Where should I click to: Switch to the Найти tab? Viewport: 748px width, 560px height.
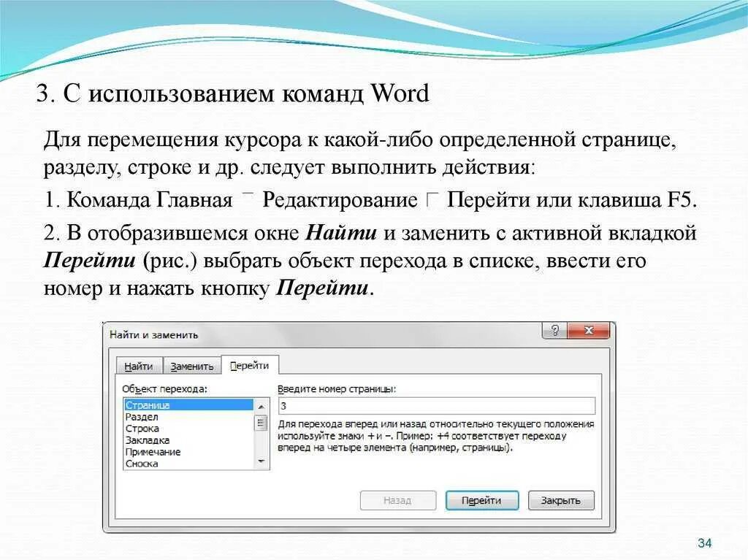139,367
